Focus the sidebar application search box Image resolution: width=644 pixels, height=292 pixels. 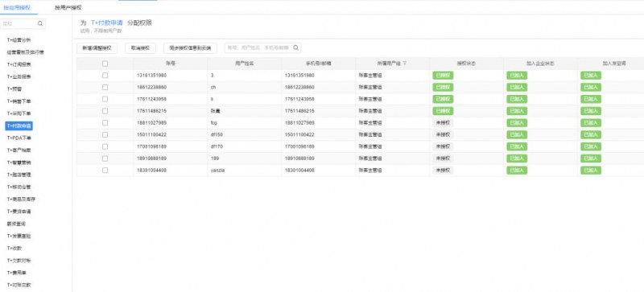click(23, 24)
